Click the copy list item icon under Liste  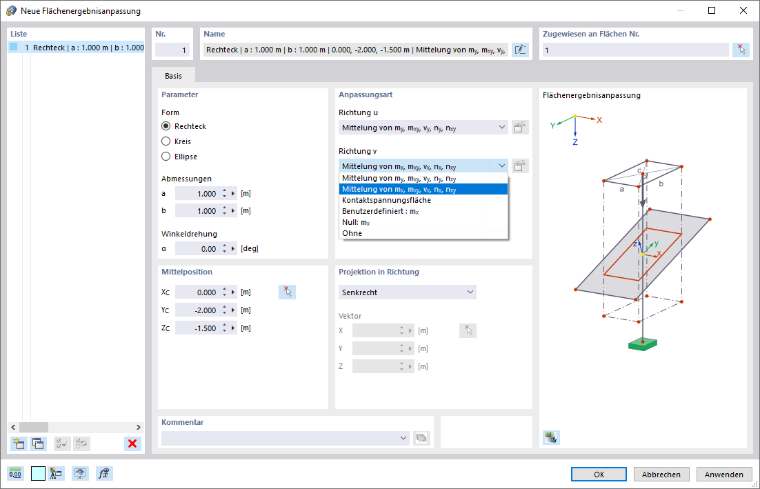pyautogui.click(x=38, y=443)
